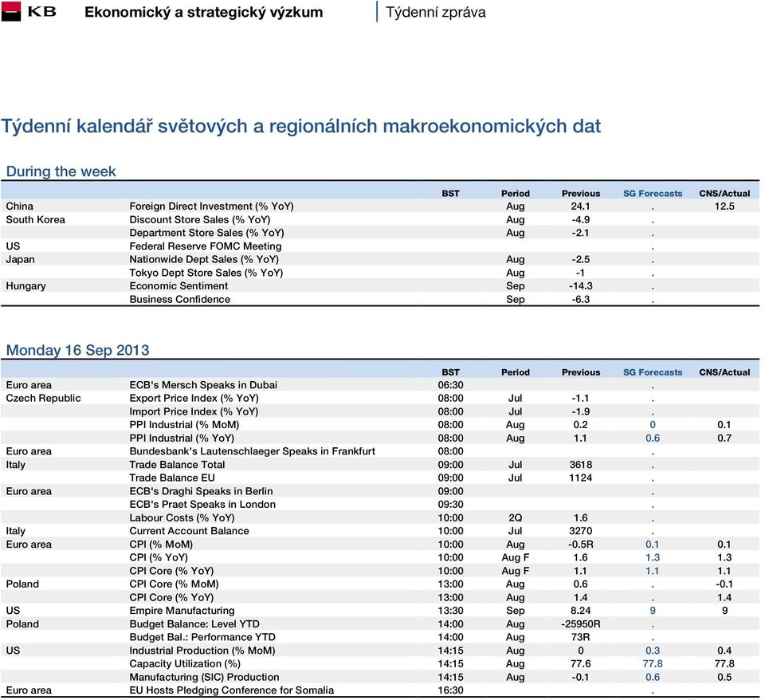
Task: Click 'Industrial Production (% MoM)' entry
Action: coord(202,651)
